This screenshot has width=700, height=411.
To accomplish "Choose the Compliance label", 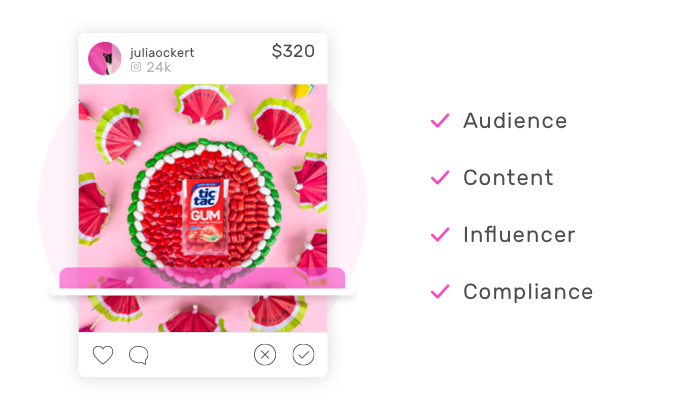I will pos(528,292).
